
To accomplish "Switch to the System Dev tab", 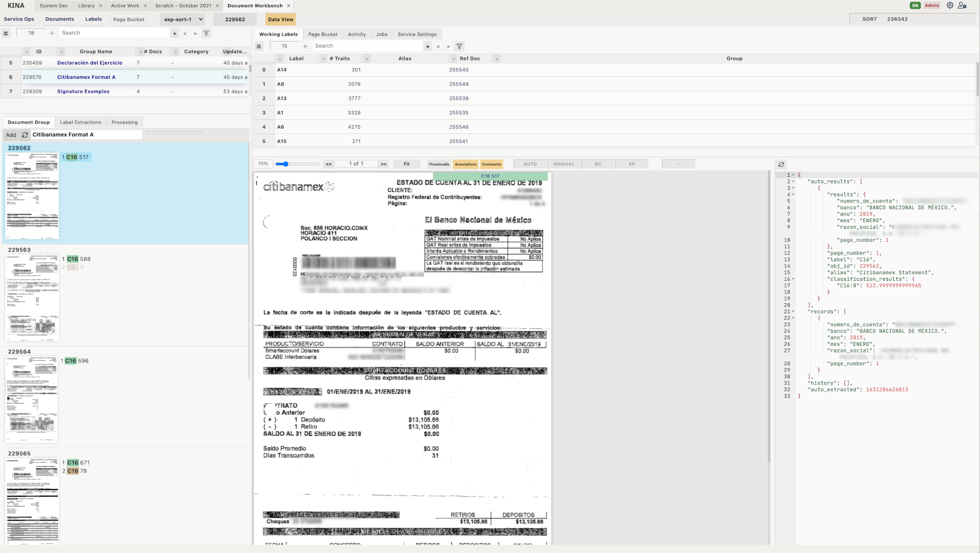I will pyautogui.click(x=54, y=6).
